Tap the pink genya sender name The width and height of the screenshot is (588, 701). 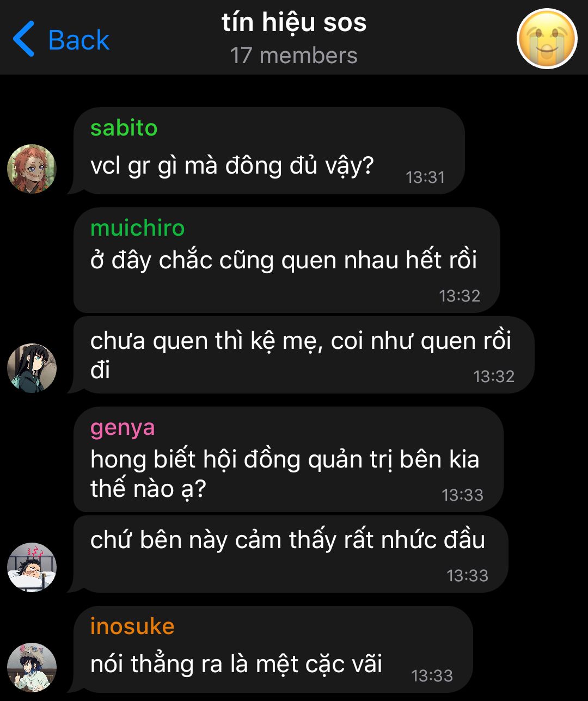click(x=122, y=428)
